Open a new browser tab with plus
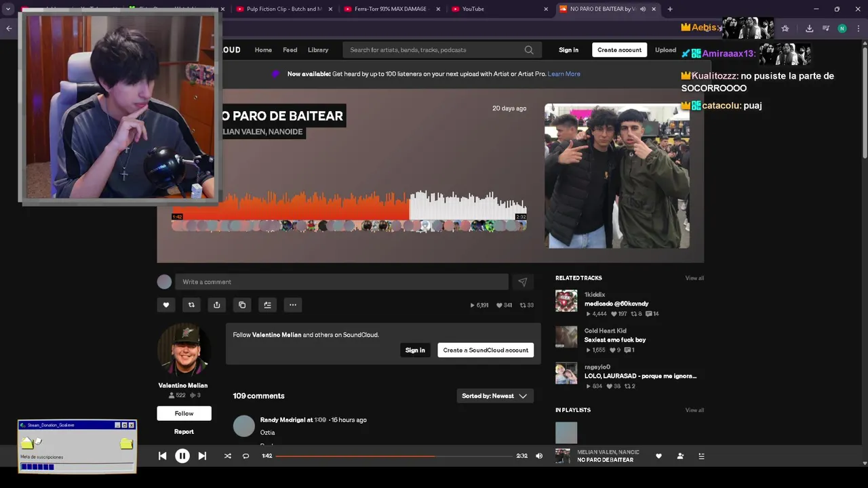Viewport: 868px width, 488px height. click(670, 9)
